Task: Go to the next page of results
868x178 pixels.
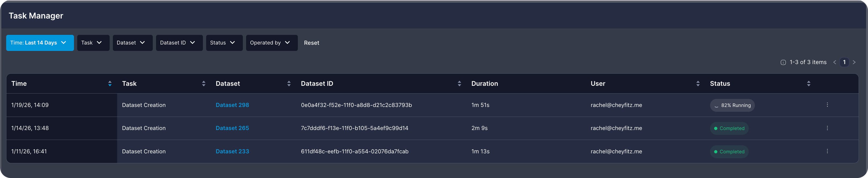Action: point(854,62)
